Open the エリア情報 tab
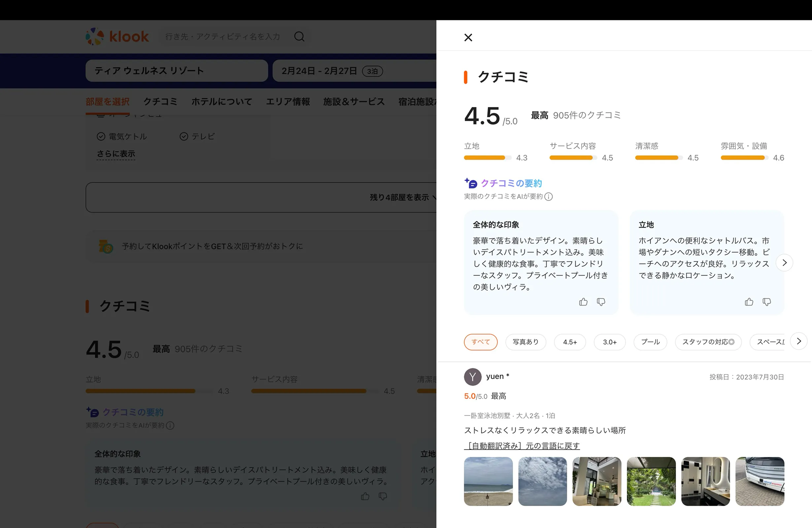This screenshot has width=812, height=528. [x=288, y=102]
